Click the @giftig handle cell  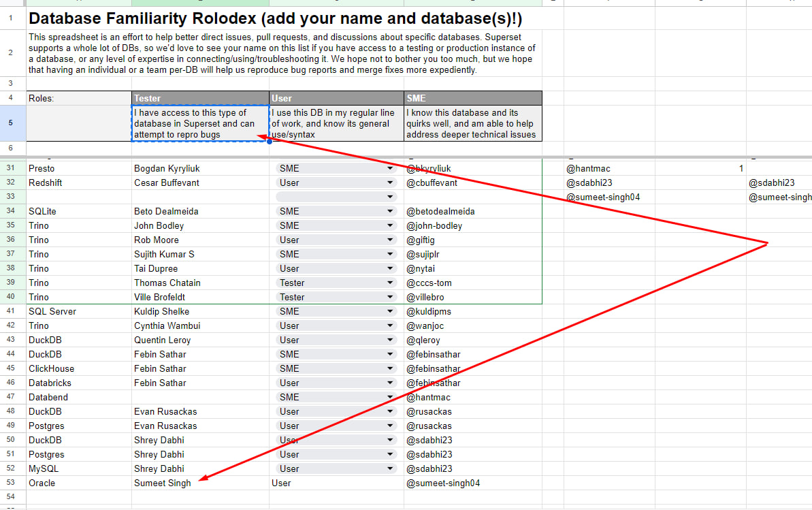473,240
